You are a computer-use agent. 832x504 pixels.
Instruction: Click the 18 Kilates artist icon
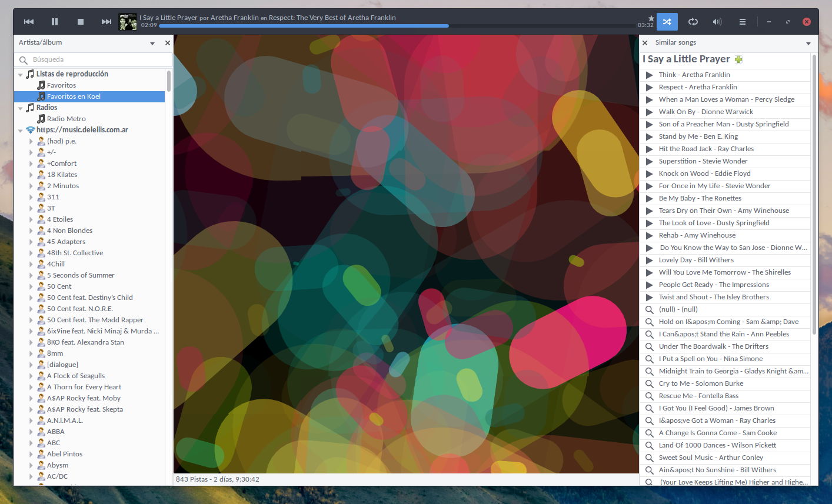tap(41, 175)
